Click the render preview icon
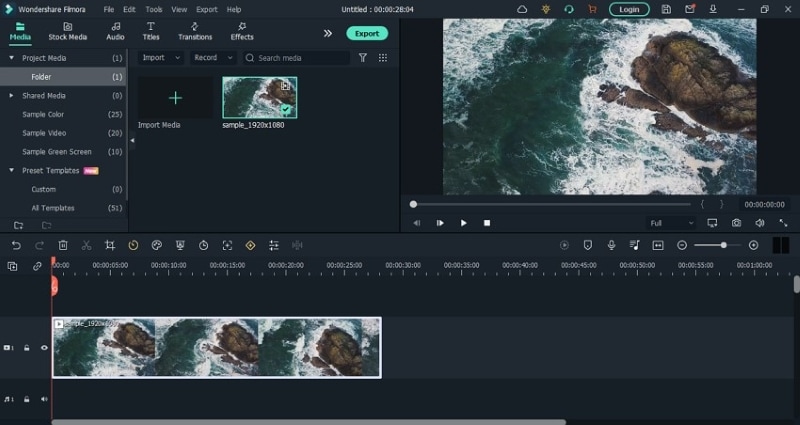The image size is (800, 425). [x=564, y=245]
